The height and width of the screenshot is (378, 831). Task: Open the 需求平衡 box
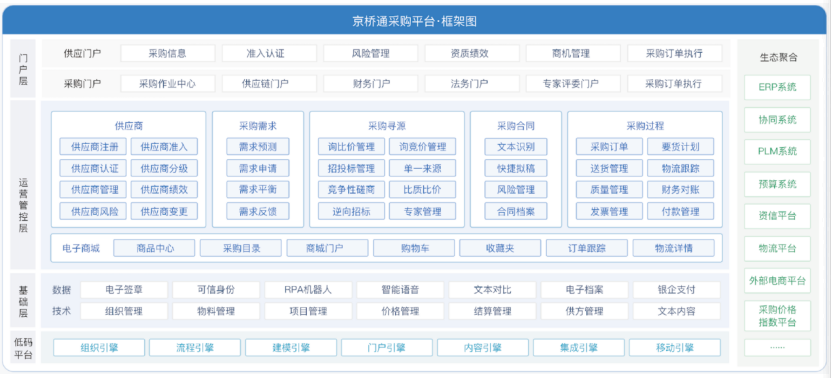click(x=258, y=189)
